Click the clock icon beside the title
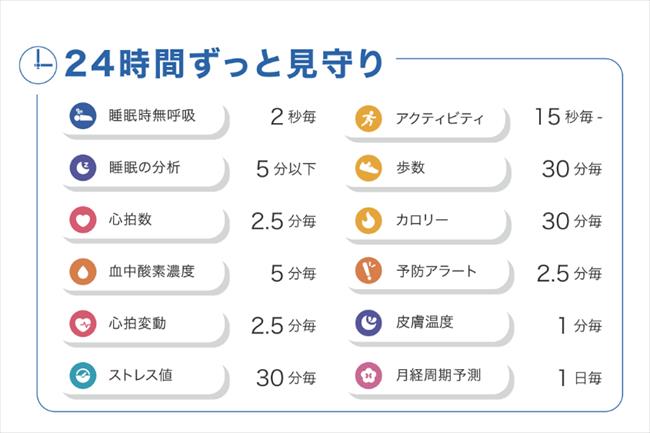This screenshot has height=433, width=650. [36, 62]
